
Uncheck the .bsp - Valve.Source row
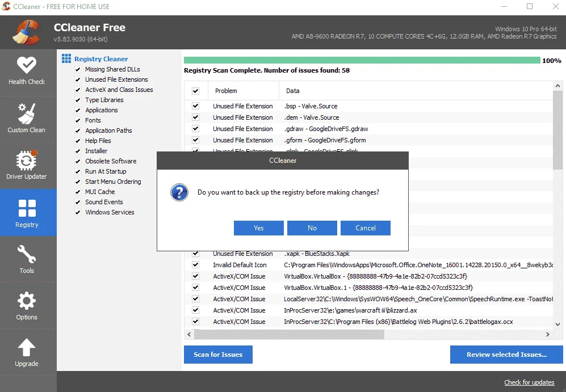pyautogui.click(x=196, y=106)
